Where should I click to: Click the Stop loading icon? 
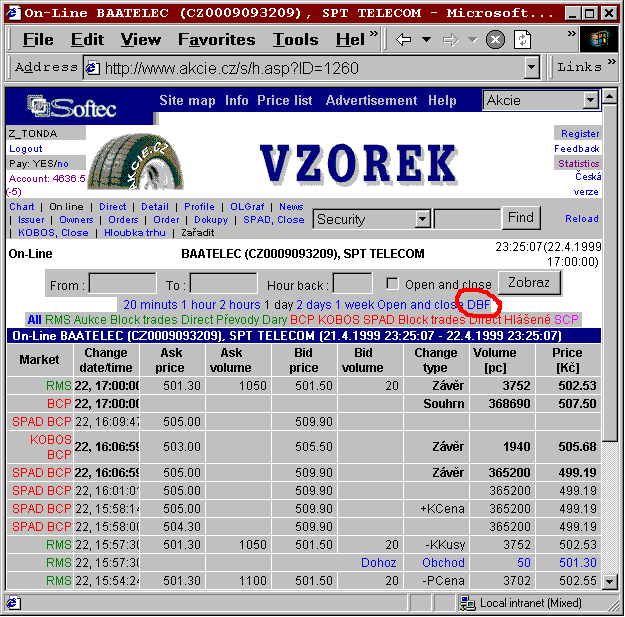pyautogui.click(x=495, y=39)
